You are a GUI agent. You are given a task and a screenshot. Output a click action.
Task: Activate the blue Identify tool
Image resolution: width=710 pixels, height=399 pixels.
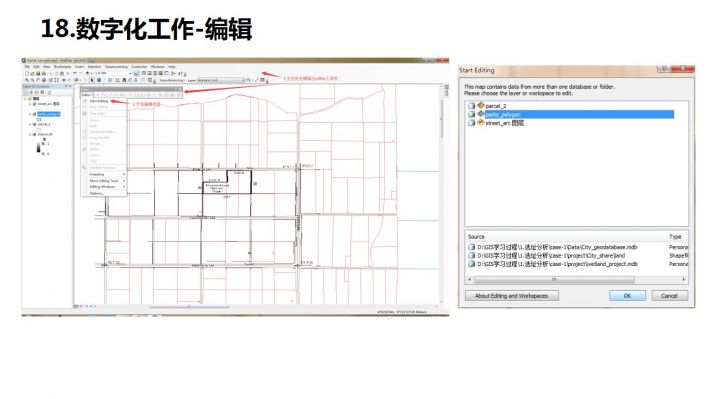[x=99, y=80]
